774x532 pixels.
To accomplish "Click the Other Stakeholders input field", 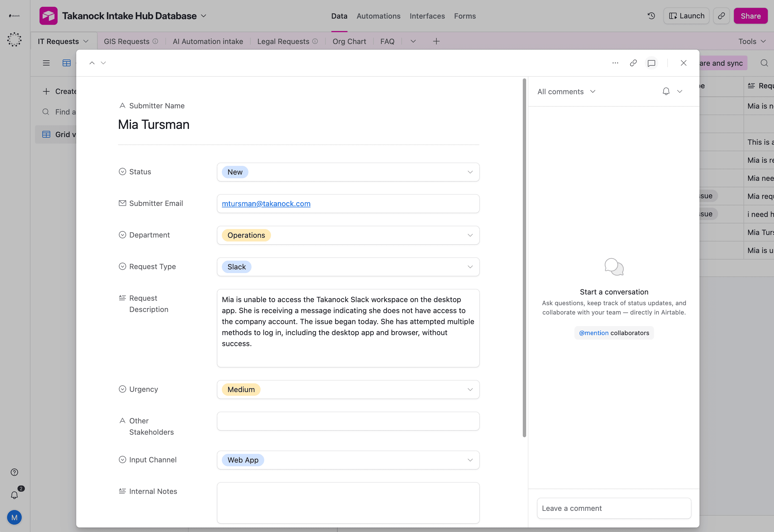I will point(348,421).
